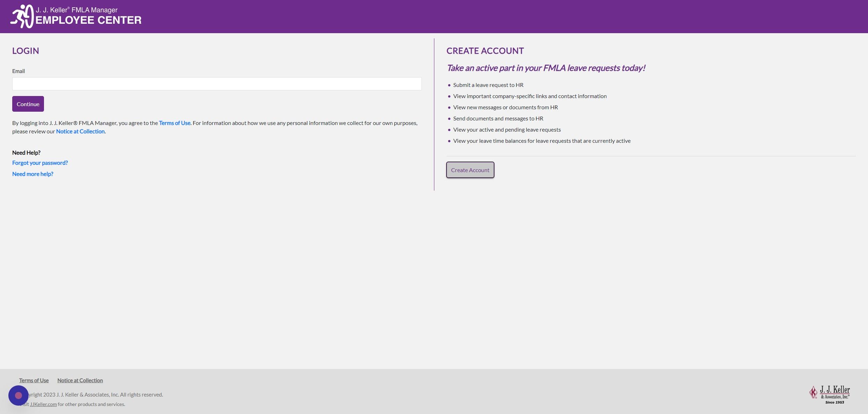Viewport: 868px width, 414px height.
Task: Click 'View your active and pending leave requests'
Action: click(x=507, y=130)
